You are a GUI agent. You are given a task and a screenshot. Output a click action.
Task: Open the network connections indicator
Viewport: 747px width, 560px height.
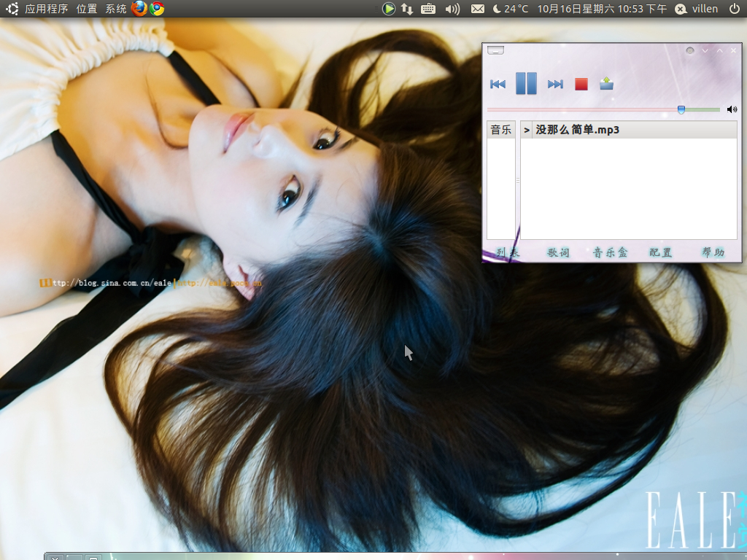[x=407, y=9]
